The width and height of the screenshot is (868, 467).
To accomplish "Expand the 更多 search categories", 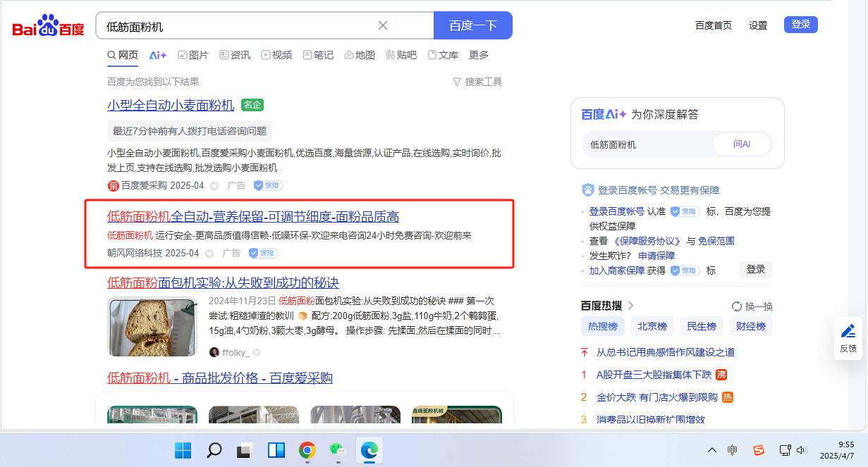I will pyautogui.click(x=479, y=55).
